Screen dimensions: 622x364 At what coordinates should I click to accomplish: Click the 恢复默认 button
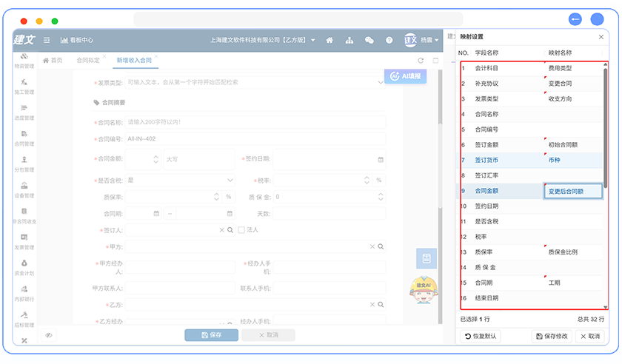coord(481,336)
